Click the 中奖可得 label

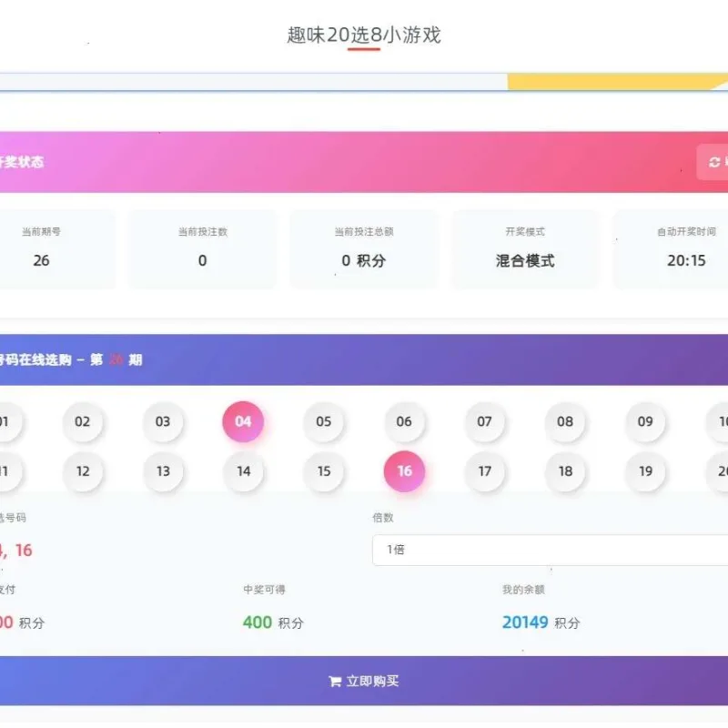(x=264, y=590)
